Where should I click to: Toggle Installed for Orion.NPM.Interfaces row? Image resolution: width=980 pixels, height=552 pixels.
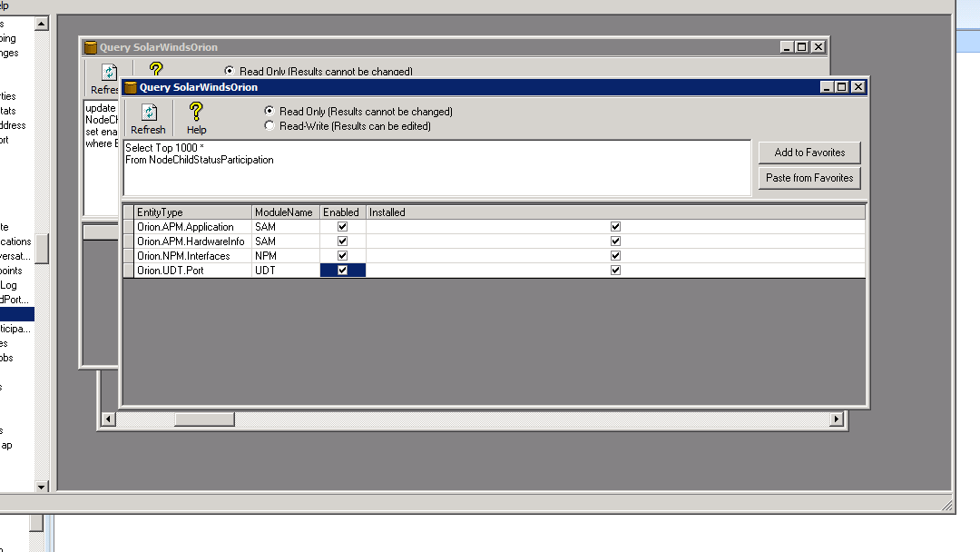coord(615,256)
